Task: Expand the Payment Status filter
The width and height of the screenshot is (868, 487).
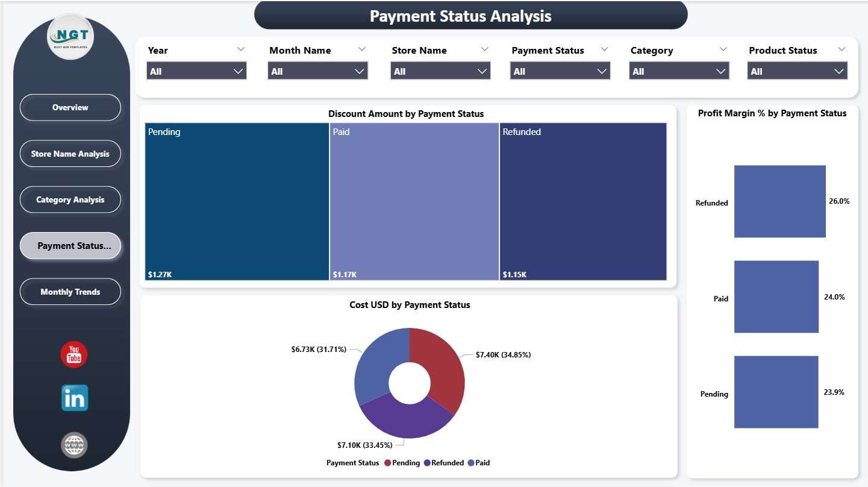Action: pyautogui.click(x=560, y=71)
